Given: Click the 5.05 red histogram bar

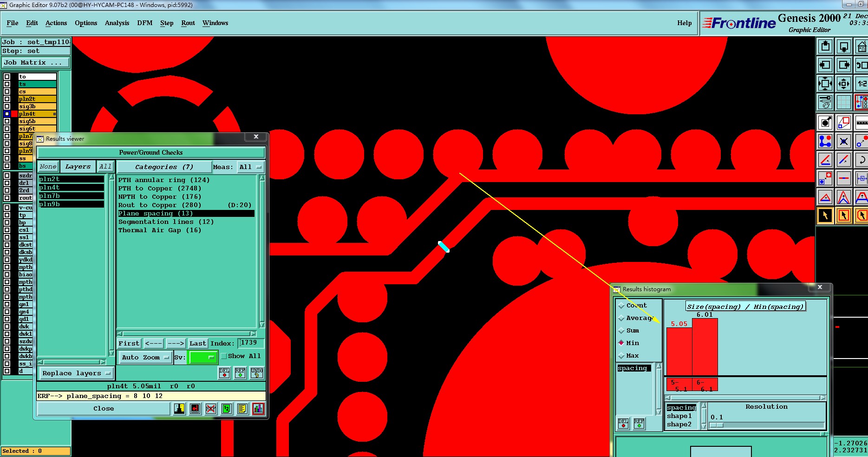Looking at the screenshot, I should click(x=679, y=352).
